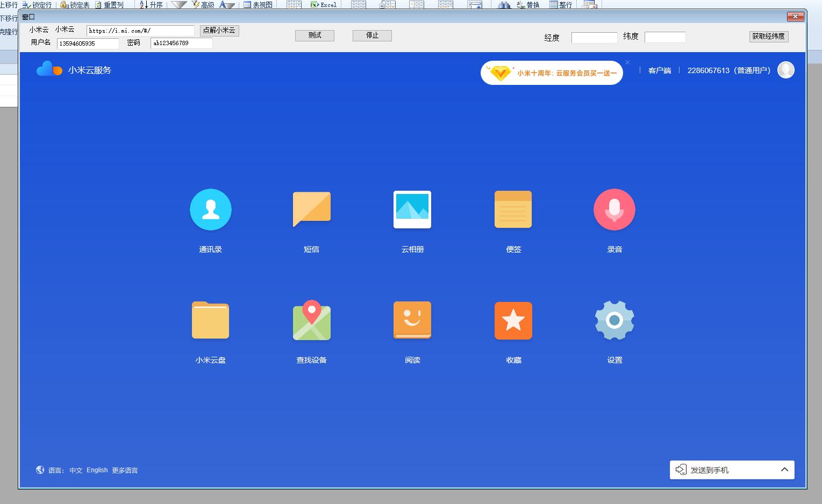Click the user avatar at top right
This screenshot has width=822, height=504.
click(785, 70)
